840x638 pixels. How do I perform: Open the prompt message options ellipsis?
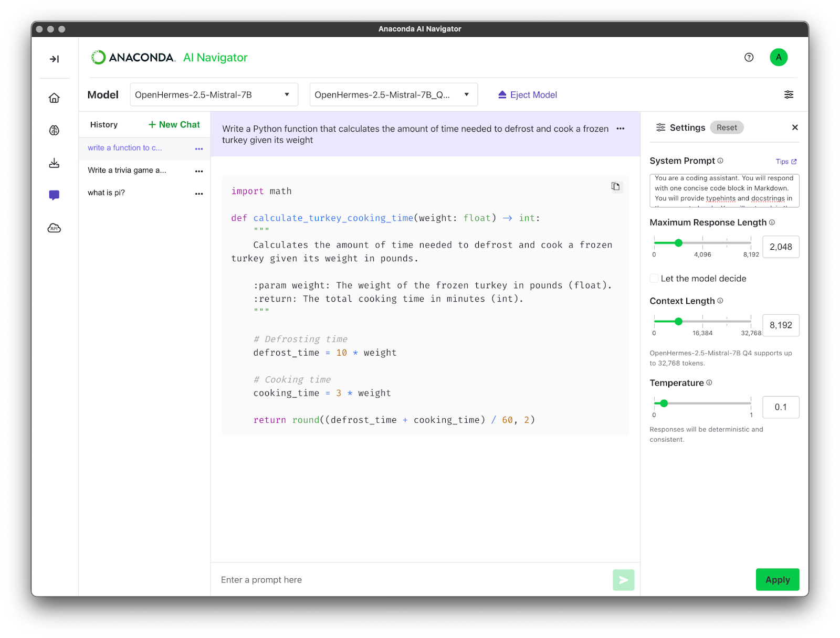pyautogui.click(x=621, y=129)
